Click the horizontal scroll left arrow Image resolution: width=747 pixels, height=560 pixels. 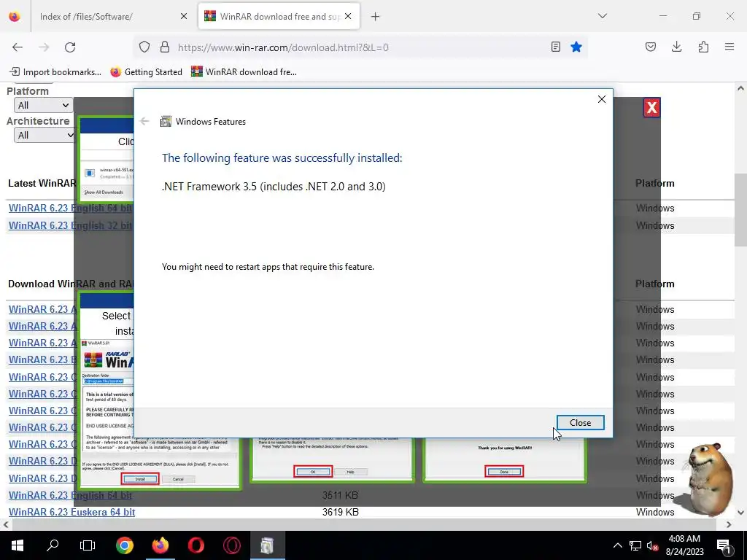coord(6,524)
